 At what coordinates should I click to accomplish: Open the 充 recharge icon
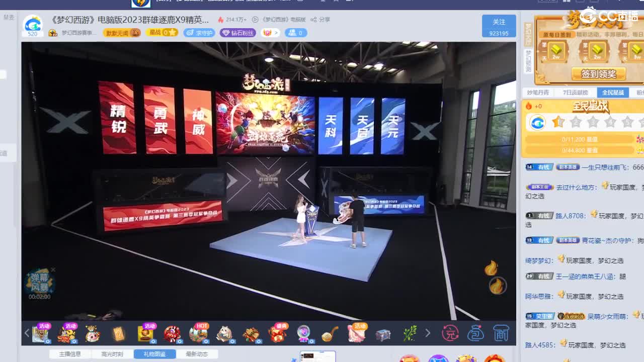pyautogui.click(x=450, y=333)
